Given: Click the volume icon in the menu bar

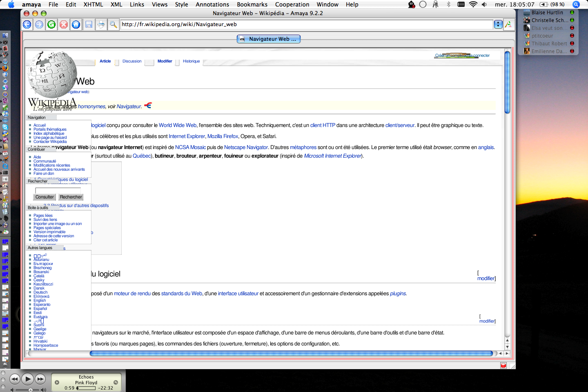Looking at the screenshot, I should point(484,4).
